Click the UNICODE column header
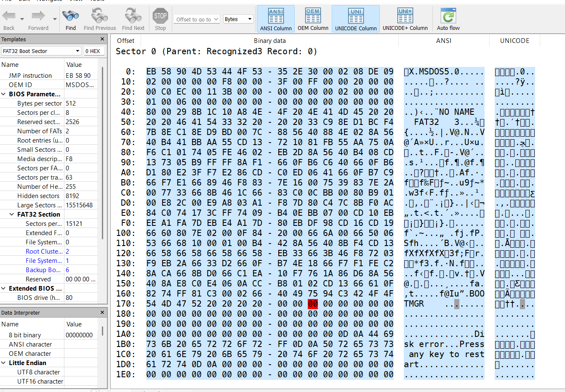 pos(514,41)
